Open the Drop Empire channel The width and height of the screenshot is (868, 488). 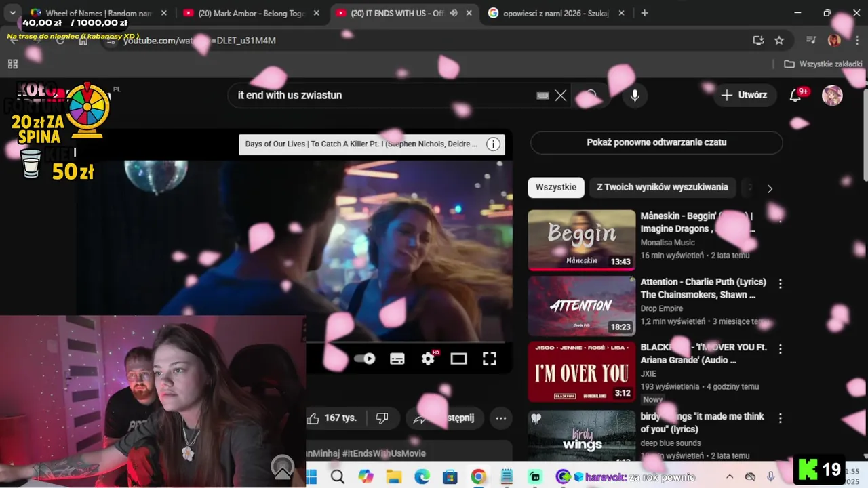point(663,308)
